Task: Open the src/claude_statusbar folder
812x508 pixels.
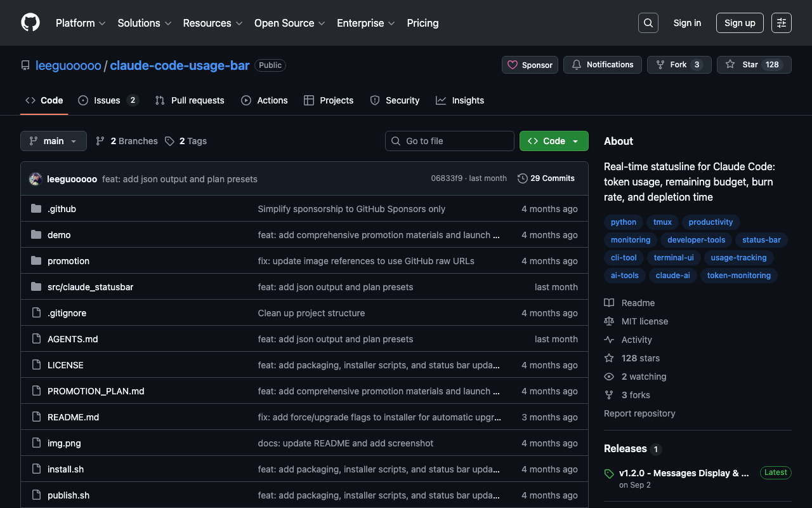Action: 90,287
